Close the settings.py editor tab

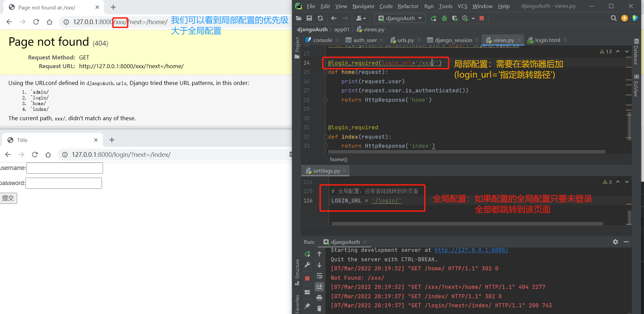[x=344, y=171]
